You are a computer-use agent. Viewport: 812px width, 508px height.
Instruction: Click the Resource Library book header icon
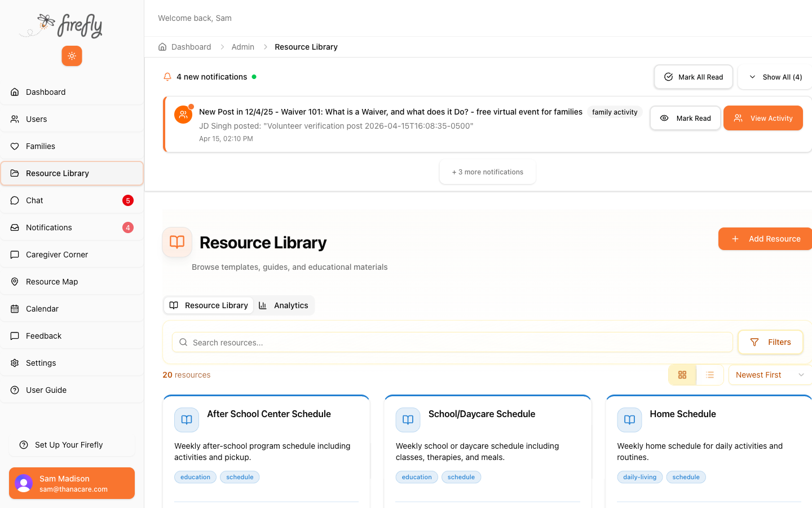click(x=177, y=242)
